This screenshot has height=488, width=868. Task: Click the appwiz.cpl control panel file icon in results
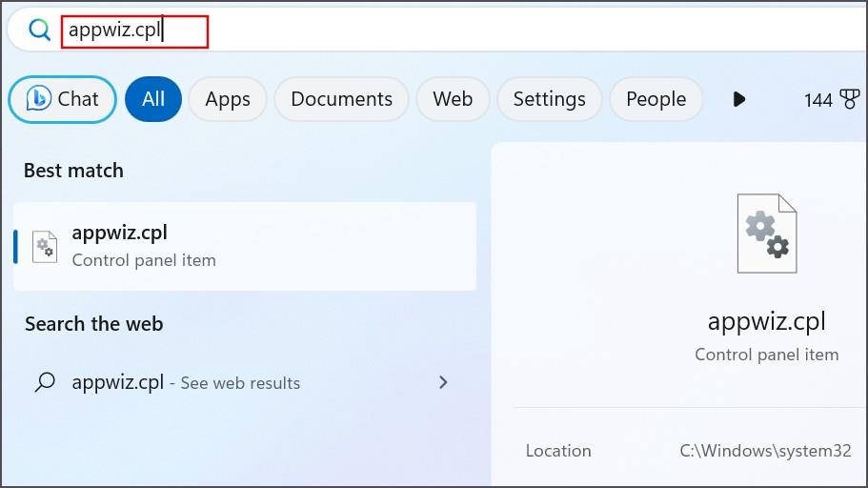[45, 247]
